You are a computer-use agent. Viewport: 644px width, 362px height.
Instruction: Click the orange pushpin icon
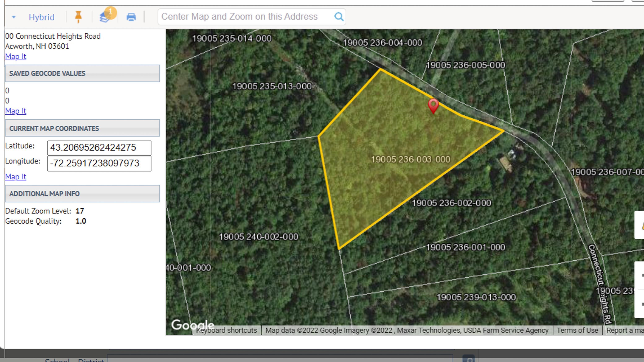(x=78, y=17)
